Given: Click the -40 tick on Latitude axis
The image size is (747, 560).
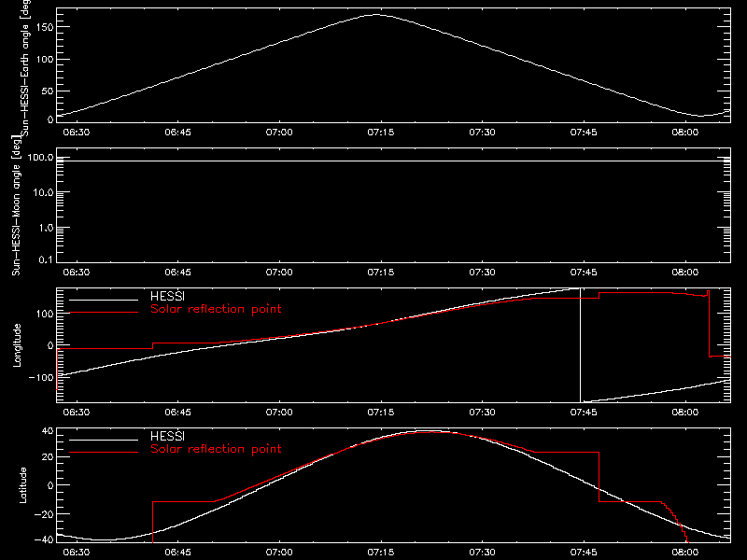Looking at the screenshot, I should tap(44, 539).
